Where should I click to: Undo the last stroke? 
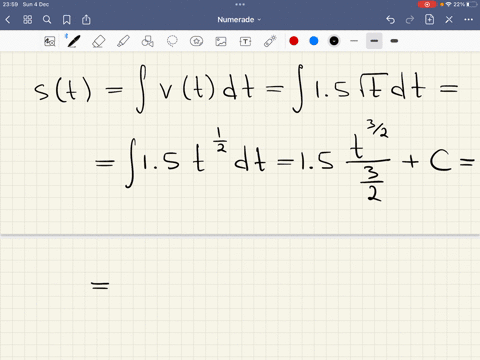point(390,20)
